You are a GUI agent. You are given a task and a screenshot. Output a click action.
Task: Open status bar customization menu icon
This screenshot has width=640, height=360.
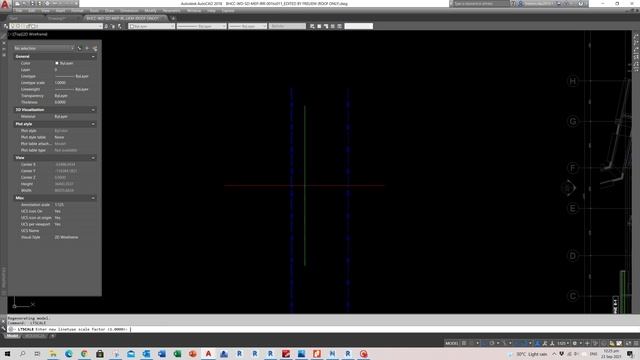pyautogui.click(x=636, y=343)
